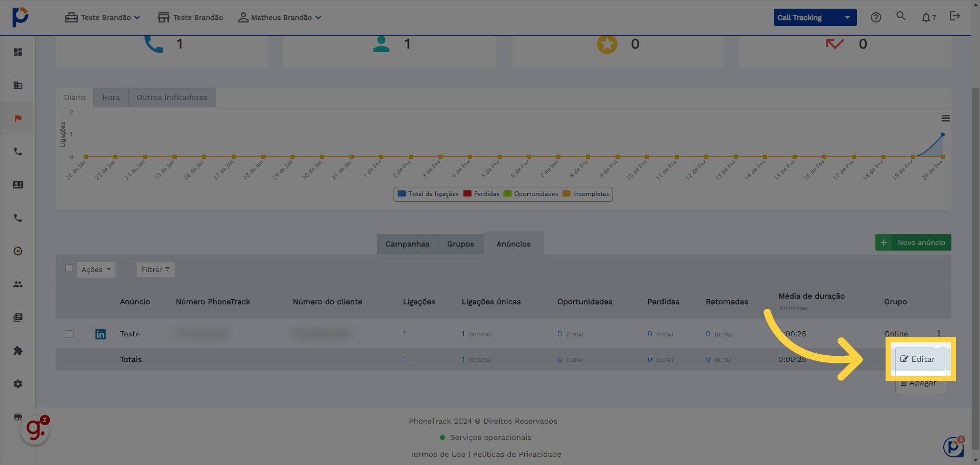This screenshot has width=980, height=465.
Task: Open the users group icon in sidebar
Action: pos(18,284)
